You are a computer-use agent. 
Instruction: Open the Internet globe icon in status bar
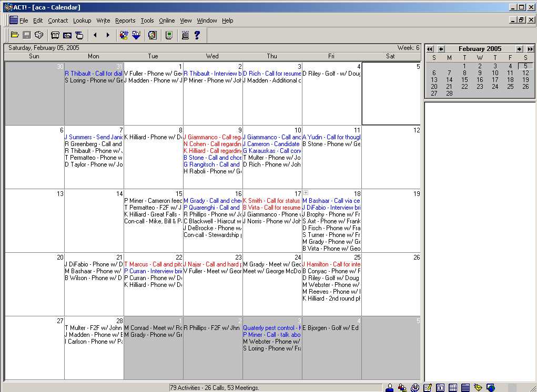[491, 388]
